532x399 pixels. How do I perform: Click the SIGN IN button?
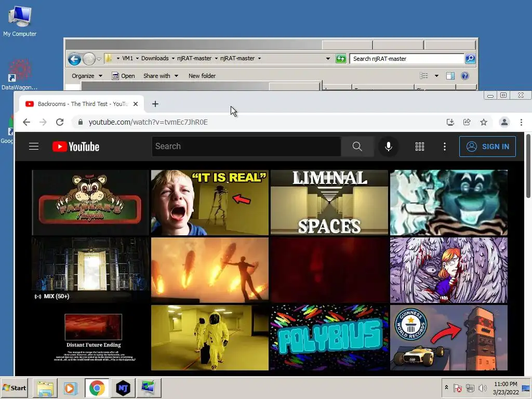point(487,146)
